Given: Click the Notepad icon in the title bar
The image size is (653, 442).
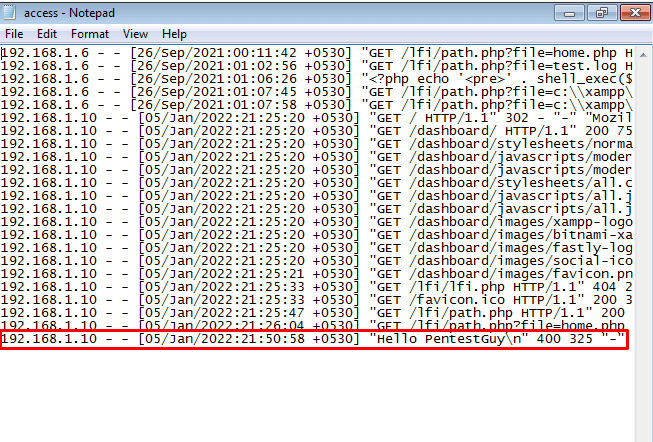Looking at the screenshot, I should 9,12.
